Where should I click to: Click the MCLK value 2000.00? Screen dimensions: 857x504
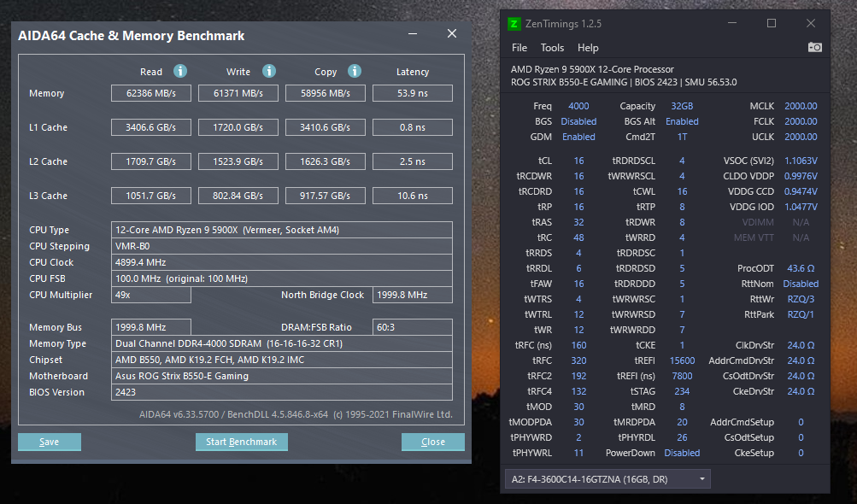point(801,106)
